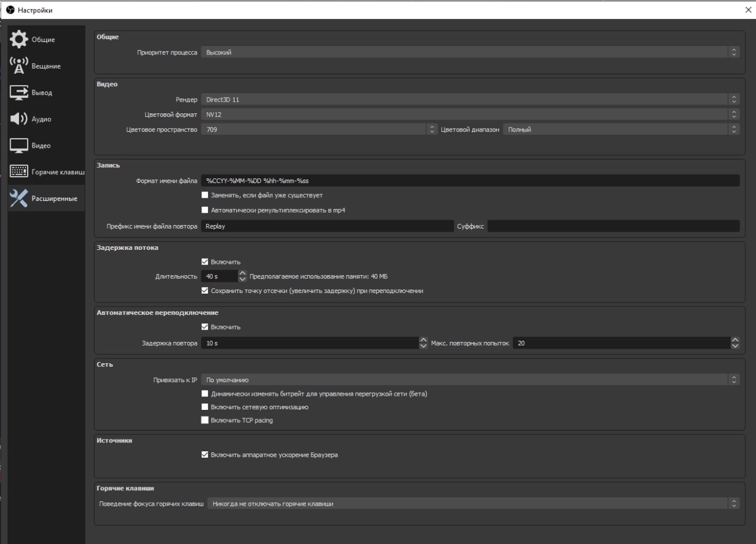756x544 pixels.
Task: Open the Привязать к IP dropdown
Action: point(470,380)
